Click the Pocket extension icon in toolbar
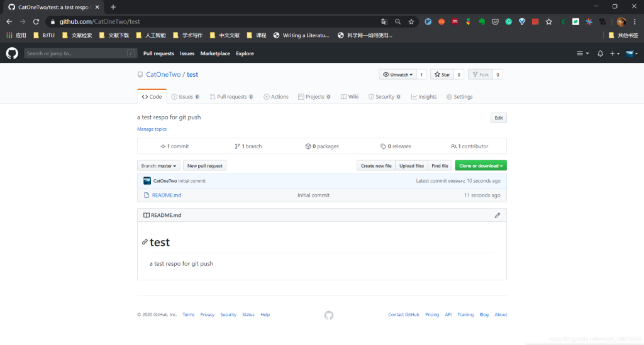This screenshot has height=345, width=644. point(495,22)
